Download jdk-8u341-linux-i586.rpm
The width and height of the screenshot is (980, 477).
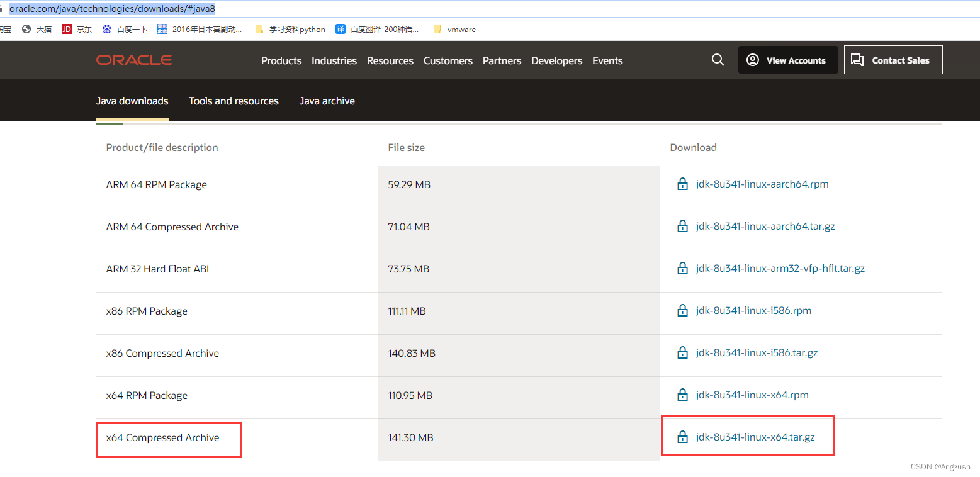tap(753, 311)
